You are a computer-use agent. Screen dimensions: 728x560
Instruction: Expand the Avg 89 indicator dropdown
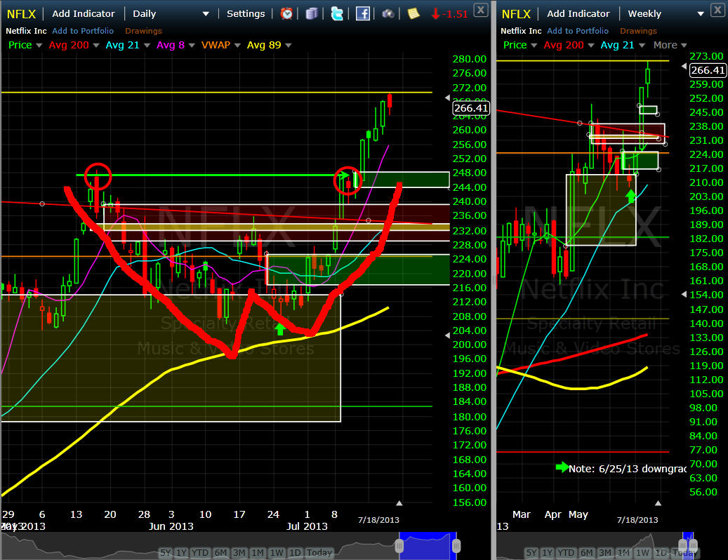point(289,46)
